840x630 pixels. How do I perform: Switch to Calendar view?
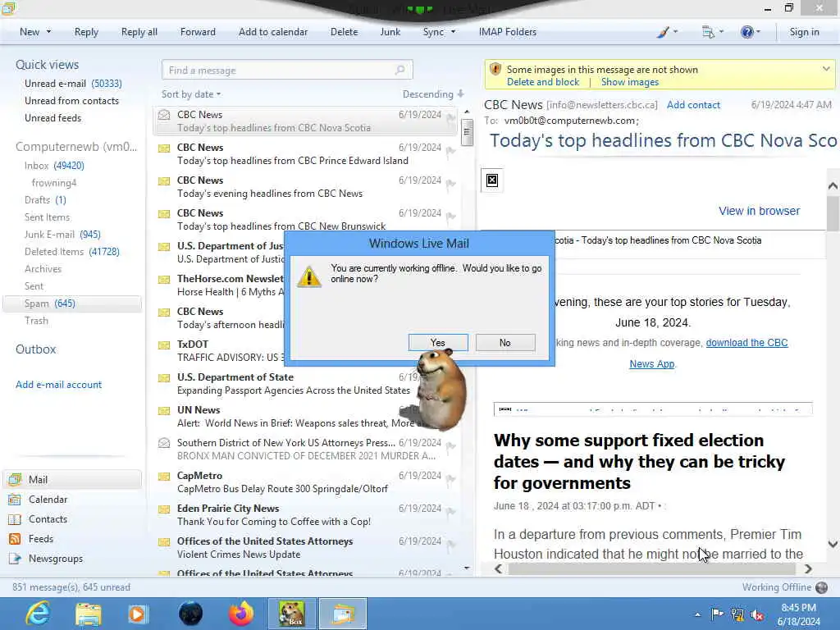[x=48, y=500]
